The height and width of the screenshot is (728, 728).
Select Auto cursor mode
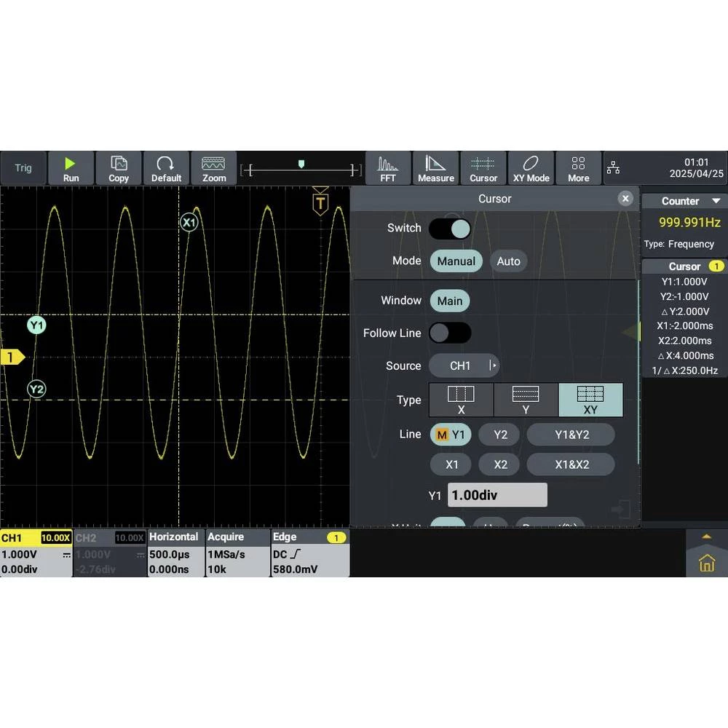click(508, 261)
